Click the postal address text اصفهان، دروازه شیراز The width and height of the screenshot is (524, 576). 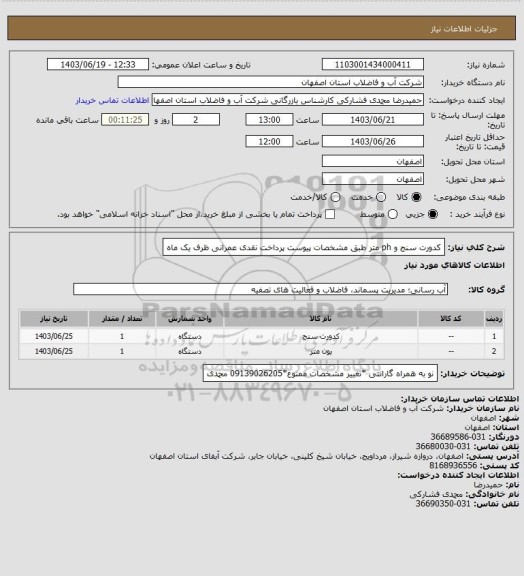(x=306, y=456)
